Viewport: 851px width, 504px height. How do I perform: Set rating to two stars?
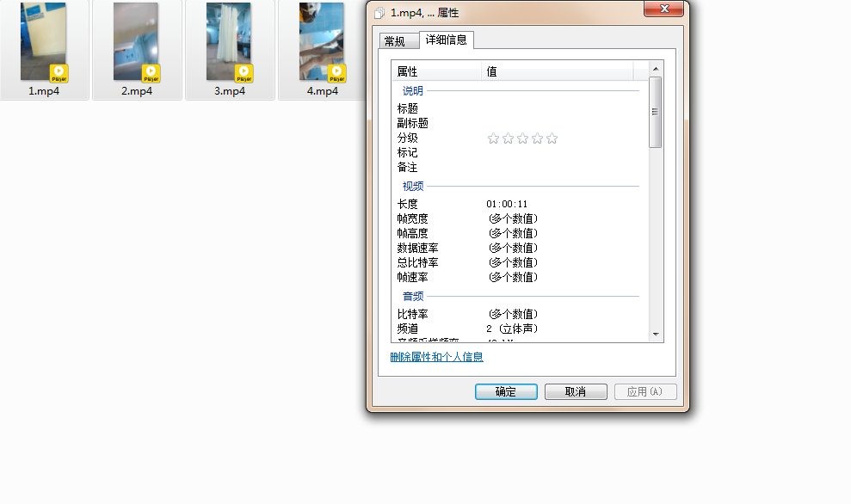coord(508,138)
